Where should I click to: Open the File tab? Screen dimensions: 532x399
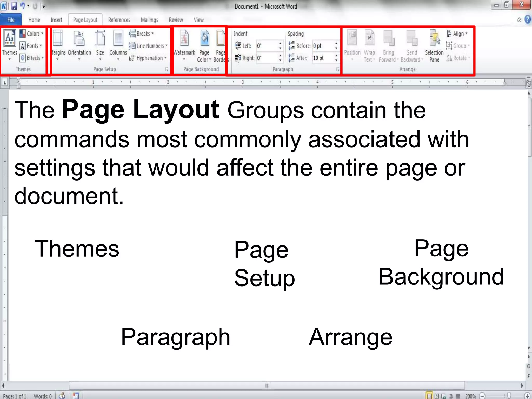coord(11,20)
